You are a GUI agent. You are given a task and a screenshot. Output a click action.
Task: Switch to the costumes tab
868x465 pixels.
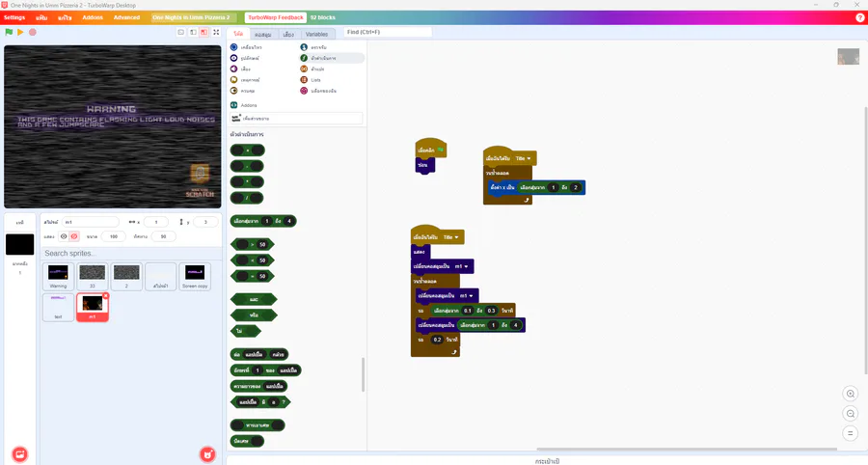[x=263, y=34]
